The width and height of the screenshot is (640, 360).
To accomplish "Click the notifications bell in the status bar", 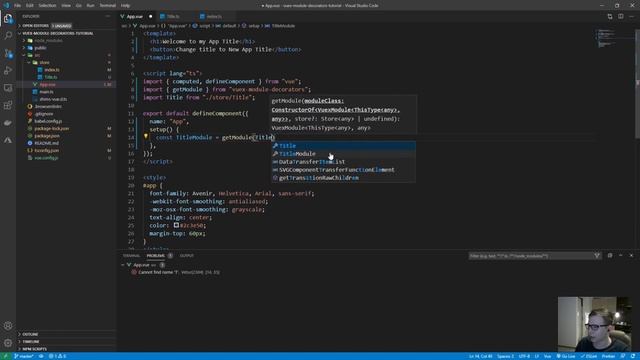I will (x=633, y=356).
